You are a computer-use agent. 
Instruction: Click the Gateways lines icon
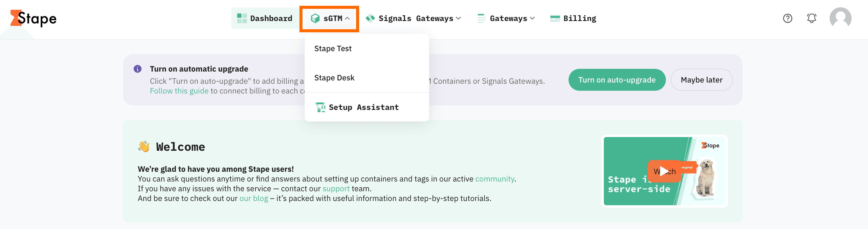[x=481, y=18]
